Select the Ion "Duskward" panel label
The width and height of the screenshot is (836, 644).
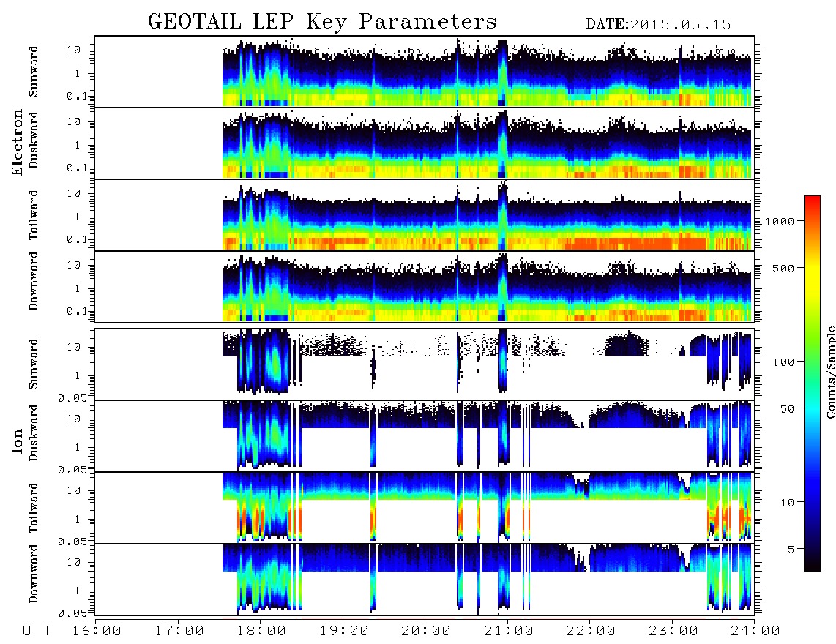pyautogui.click(x=34, y=433)
